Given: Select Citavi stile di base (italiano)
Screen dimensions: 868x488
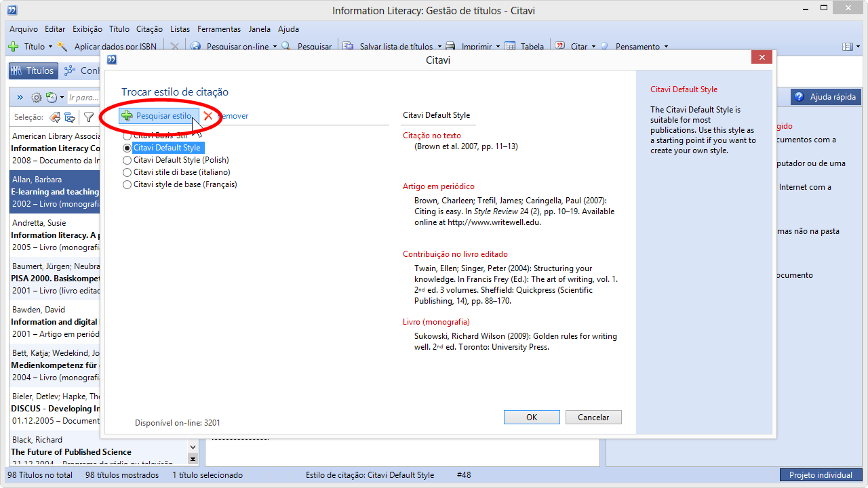Looking at the screenshot, I should [177, 172].
